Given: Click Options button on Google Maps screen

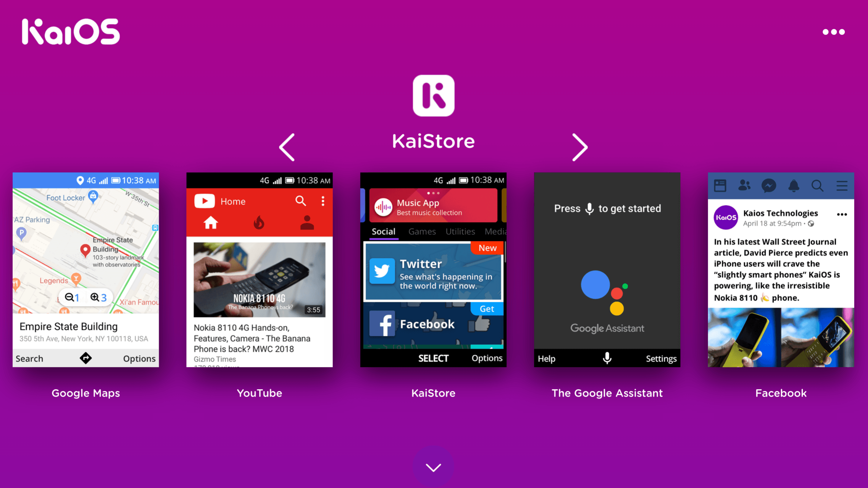Looking at the screenshot, I should click(139, 358).
